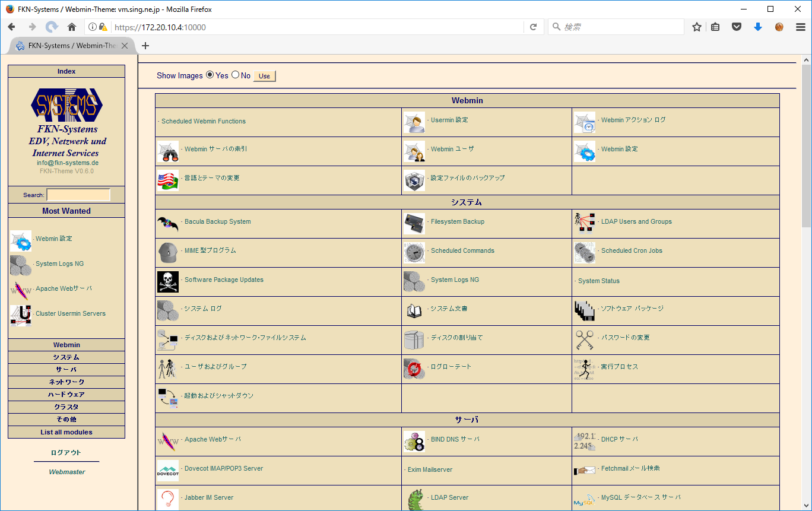Click the gear icon for Webmin 設定 in main table

(585, 151)
